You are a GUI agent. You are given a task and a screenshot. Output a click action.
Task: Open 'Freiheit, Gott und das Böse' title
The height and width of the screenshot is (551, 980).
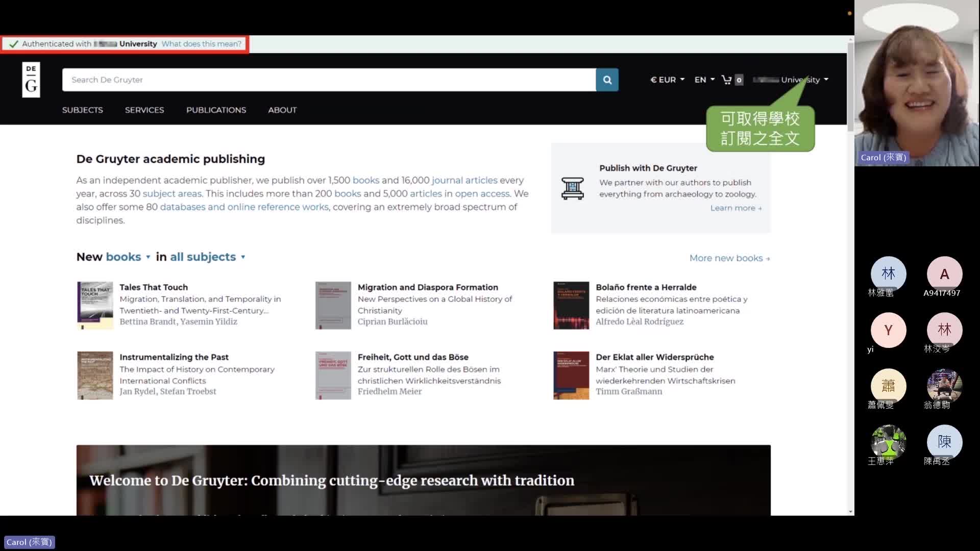pos(413,357)
